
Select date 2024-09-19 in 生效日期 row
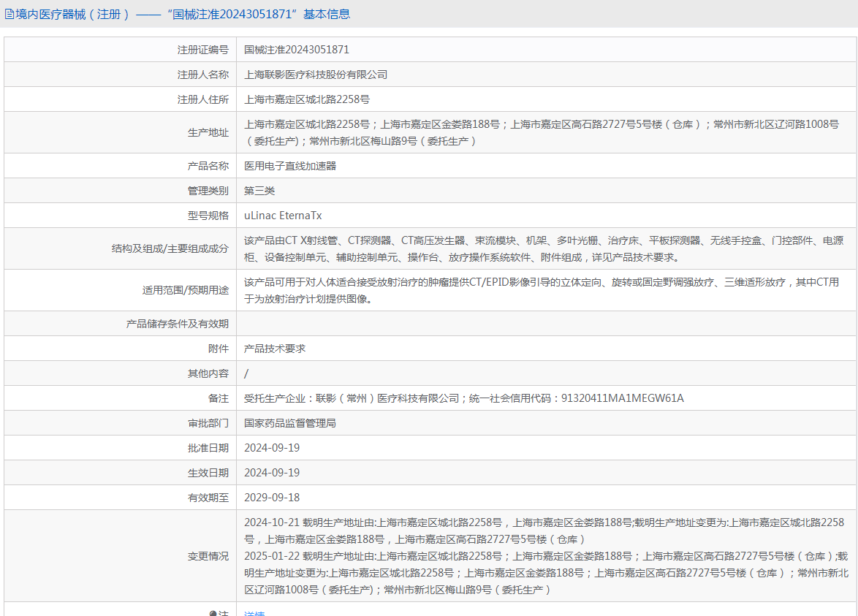[272, 473]
